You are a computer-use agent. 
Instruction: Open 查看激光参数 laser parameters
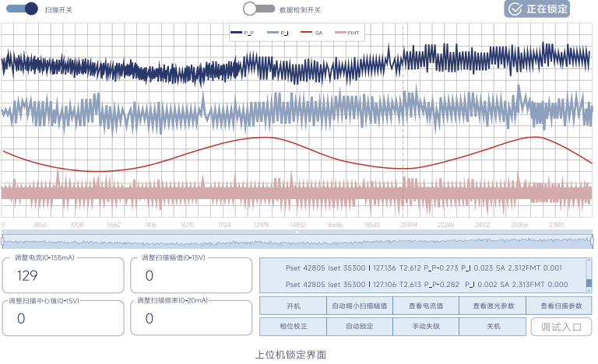point(492,306)
